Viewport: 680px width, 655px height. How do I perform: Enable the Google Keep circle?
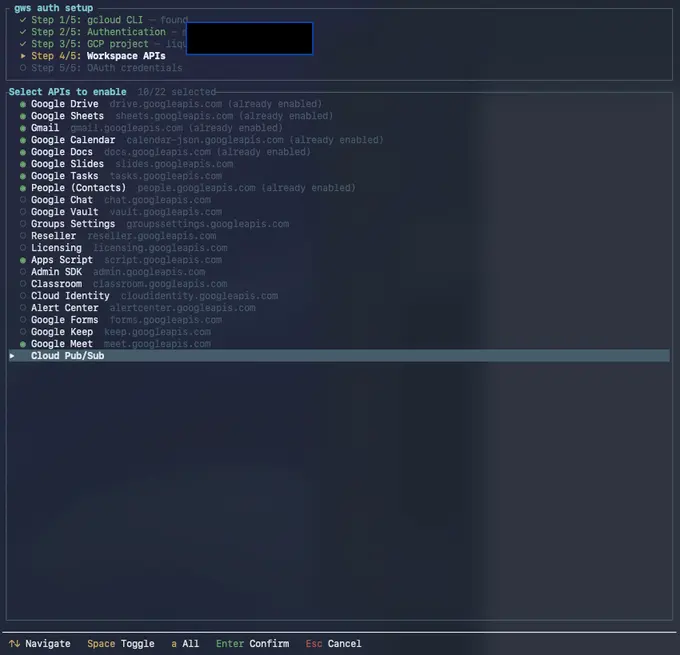click(x=23, y=332)
